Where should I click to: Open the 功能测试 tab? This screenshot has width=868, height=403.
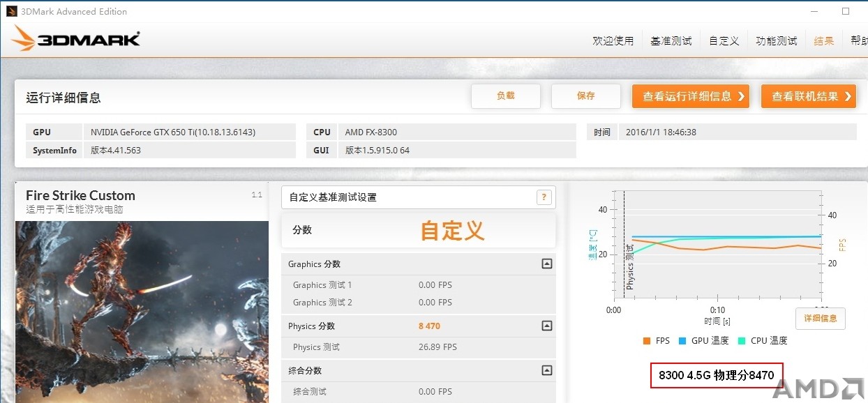(777, 41)
